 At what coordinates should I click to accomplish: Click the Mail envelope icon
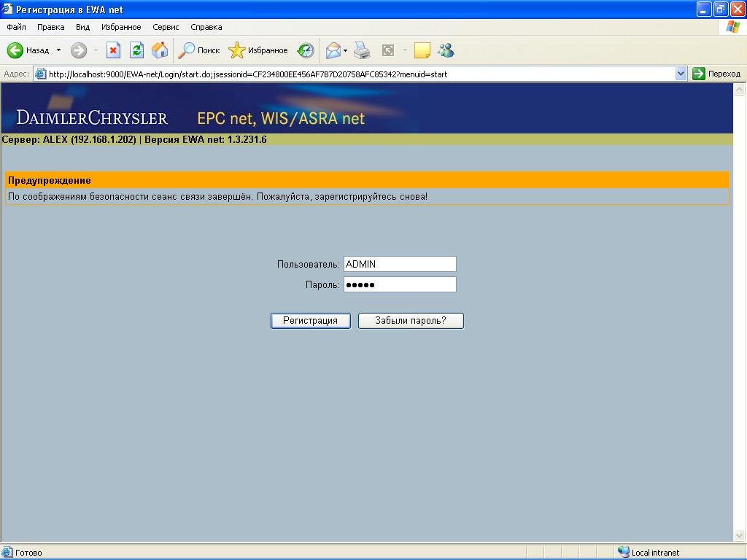[333, 50]
